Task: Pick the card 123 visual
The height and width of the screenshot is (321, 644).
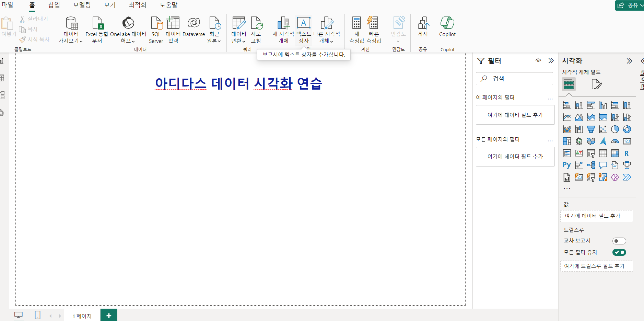Action: coord(627,141)
